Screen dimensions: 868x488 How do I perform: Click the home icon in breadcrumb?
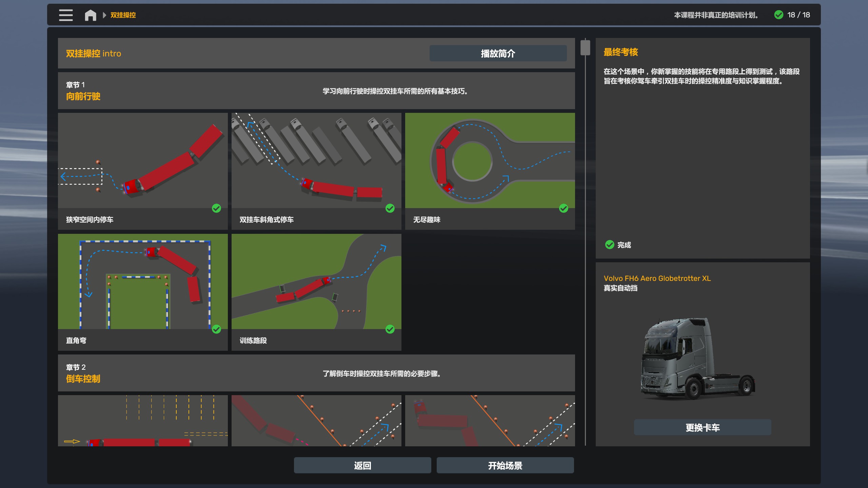(91, 15)
